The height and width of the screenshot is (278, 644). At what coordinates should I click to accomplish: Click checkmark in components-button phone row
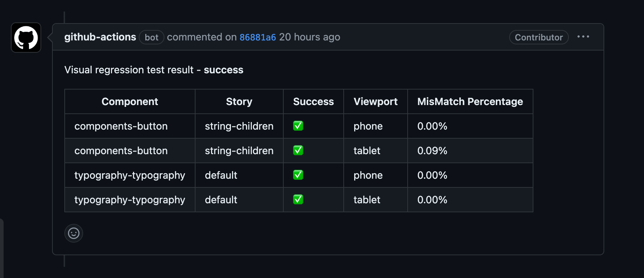tap(298, 126)
